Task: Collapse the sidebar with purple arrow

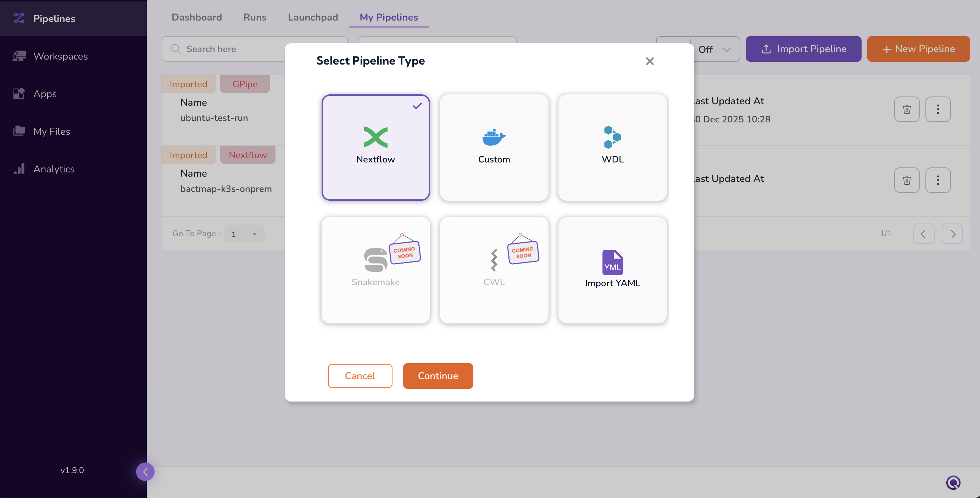Action: pyautogui.click(x=145, y=472)
